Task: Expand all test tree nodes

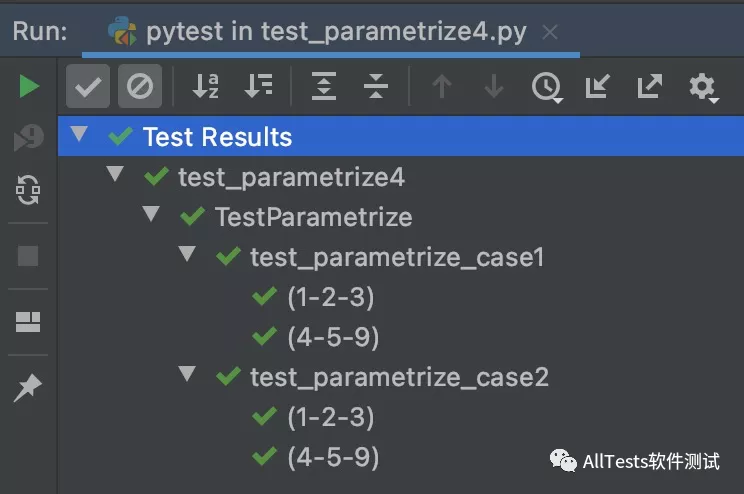Action: pyautogui.click(x=323, y=87)
